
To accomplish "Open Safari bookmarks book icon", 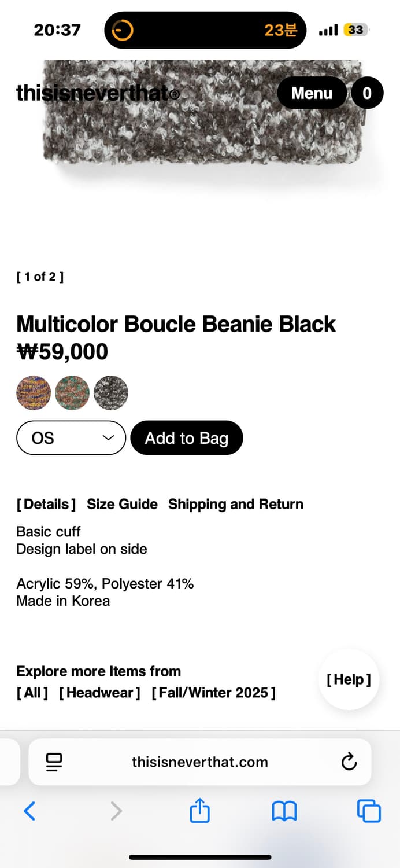I will [284, 811].
